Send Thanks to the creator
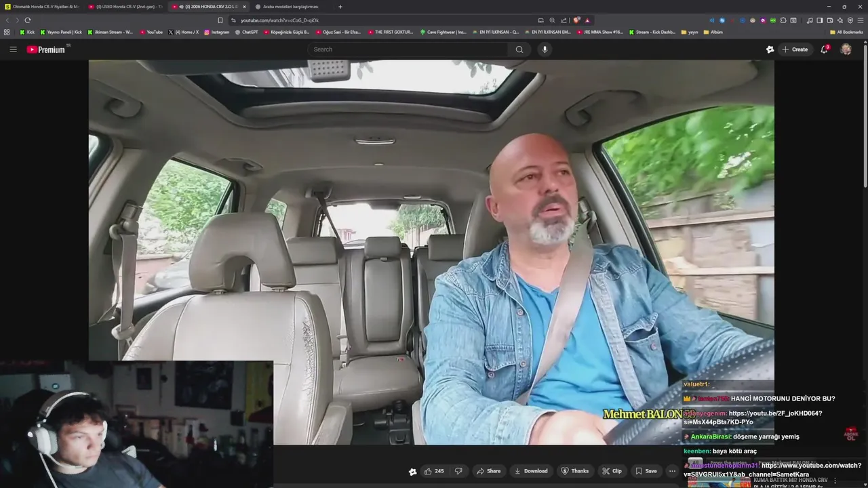The width and height of the screenshot is (868, 488). coord(574,471)
